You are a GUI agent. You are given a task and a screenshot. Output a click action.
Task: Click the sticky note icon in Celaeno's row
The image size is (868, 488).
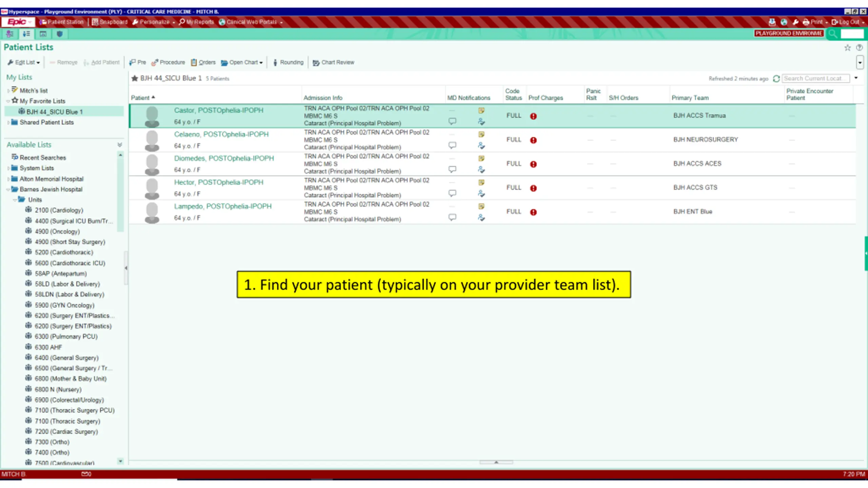click(x=481, y=134)
